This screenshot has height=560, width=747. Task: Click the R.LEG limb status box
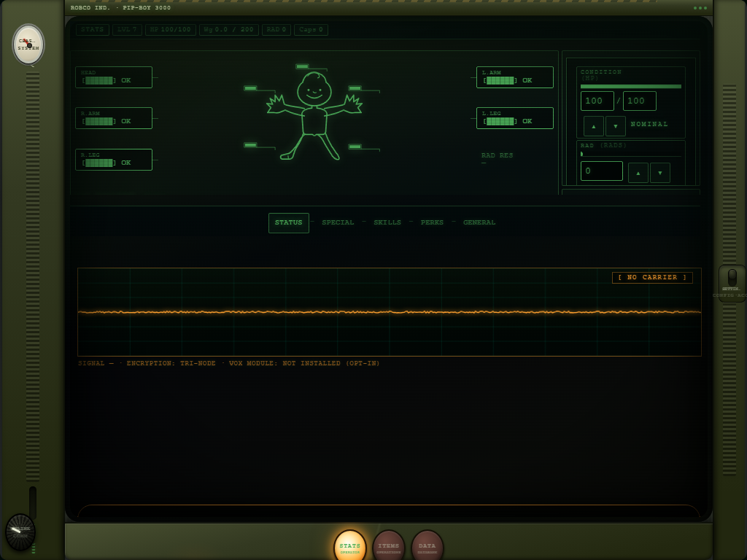(x=114, y=160)
